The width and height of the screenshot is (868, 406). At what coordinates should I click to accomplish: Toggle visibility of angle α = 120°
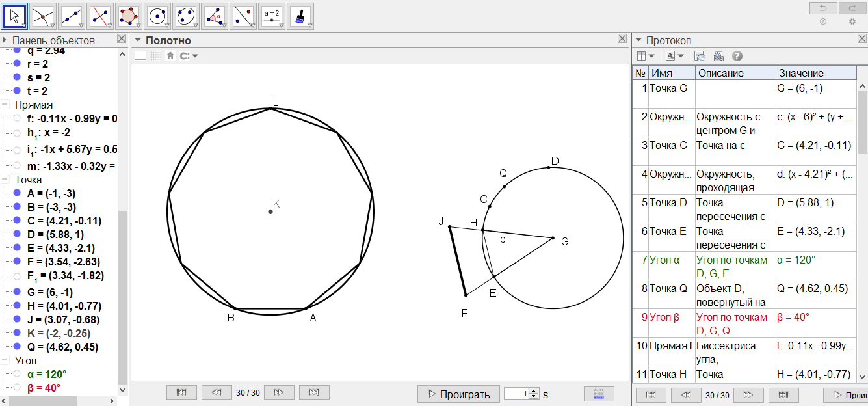coord(17,374)
